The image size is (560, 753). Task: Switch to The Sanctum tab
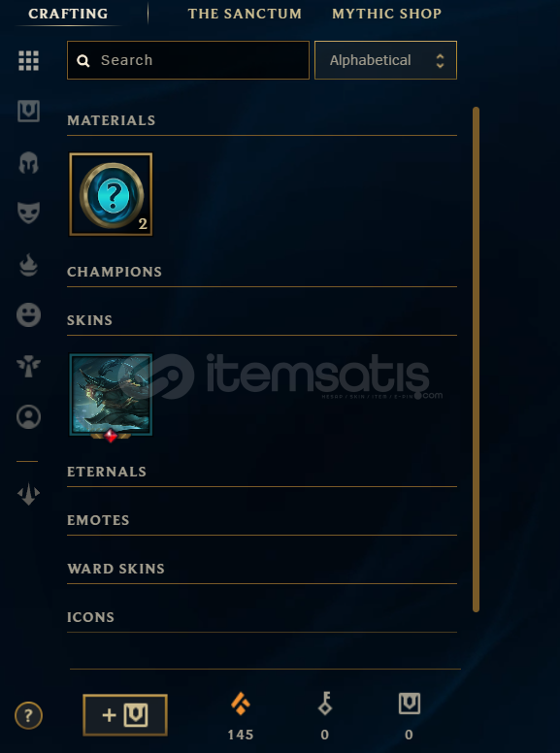[x=245, y=14]
